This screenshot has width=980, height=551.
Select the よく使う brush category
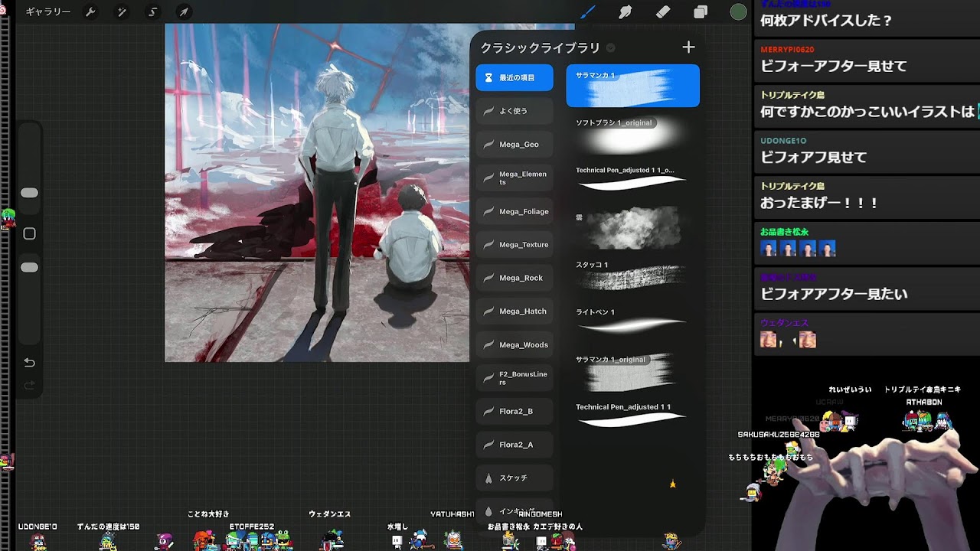pos(514,111)
